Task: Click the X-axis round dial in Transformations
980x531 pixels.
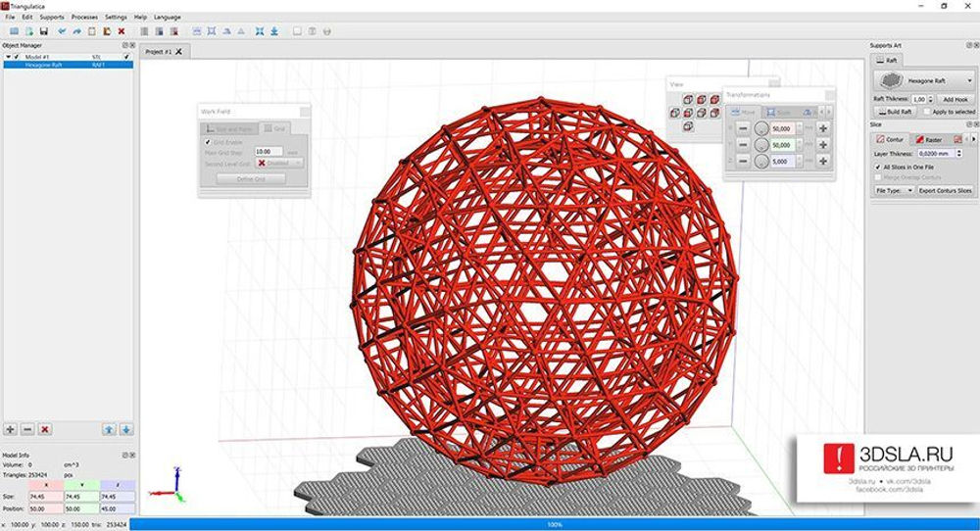Action: pyautogui.click(x=761, y=128)
